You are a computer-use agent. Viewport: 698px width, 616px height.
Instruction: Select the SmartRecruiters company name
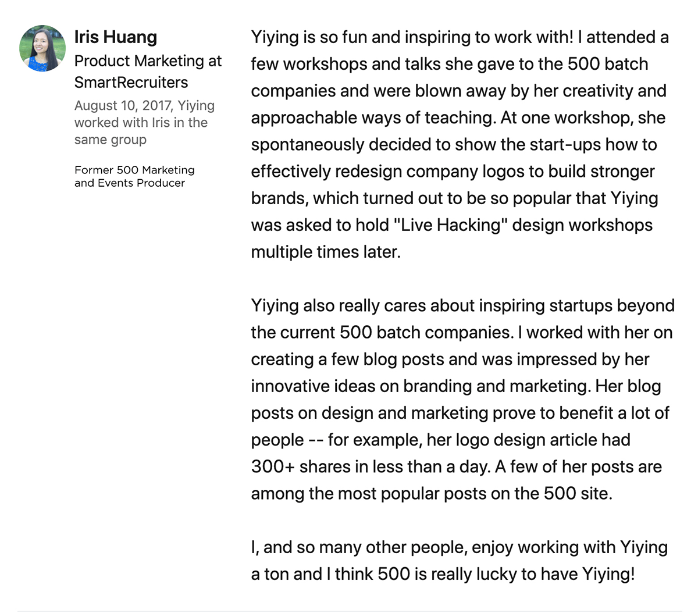131,82
